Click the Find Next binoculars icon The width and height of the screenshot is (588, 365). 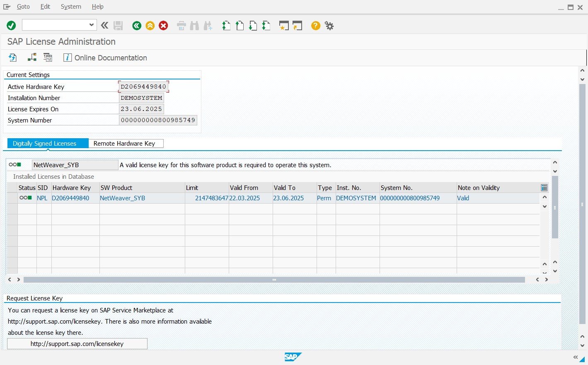208,26
